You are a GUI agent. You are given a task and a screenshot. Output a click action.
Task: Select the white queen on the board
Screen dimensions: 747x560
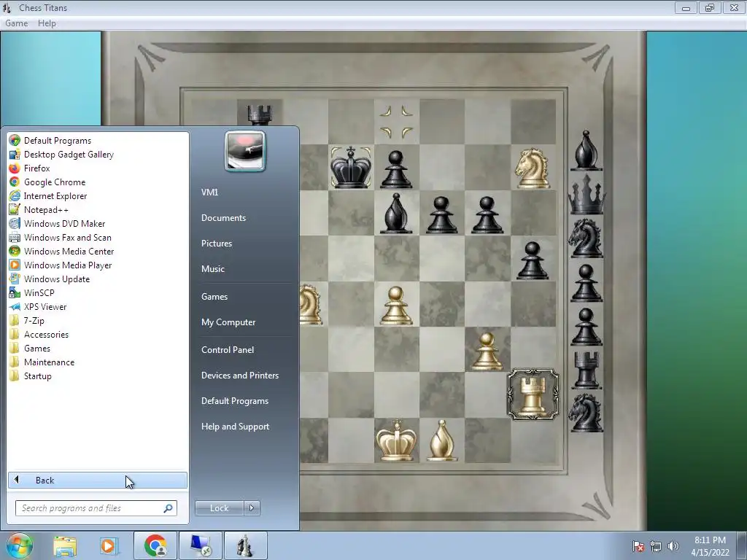click(x=396, y=440)
